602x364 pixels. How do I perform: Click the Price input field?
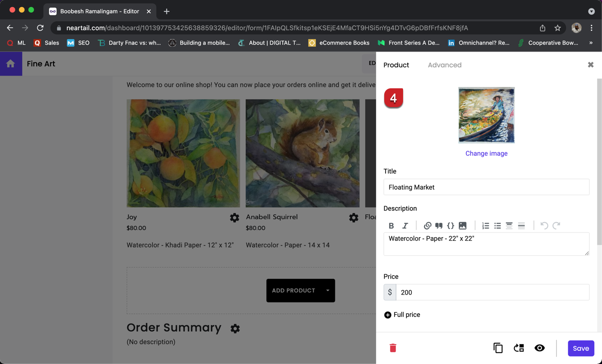[x=491, y=292]
